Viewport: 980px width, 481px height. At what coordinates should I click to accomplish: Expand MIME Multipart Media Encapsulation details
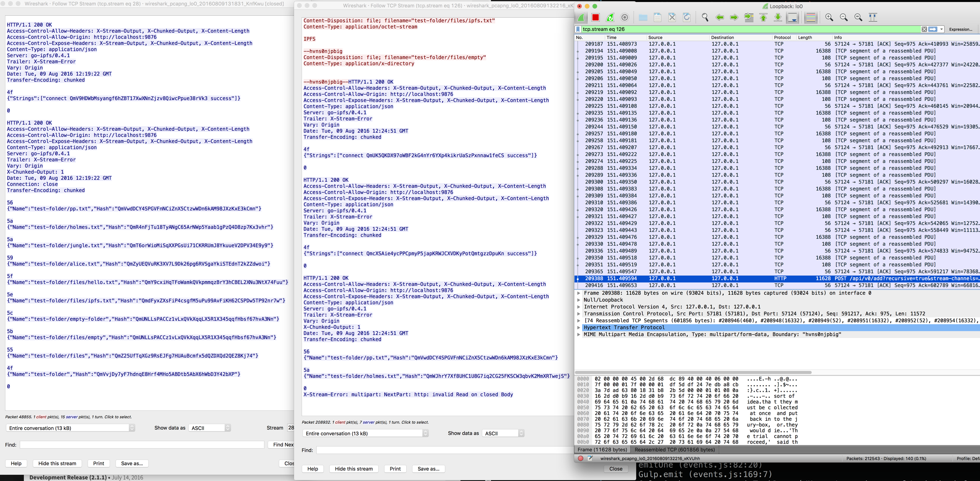[x=579, y=335]
